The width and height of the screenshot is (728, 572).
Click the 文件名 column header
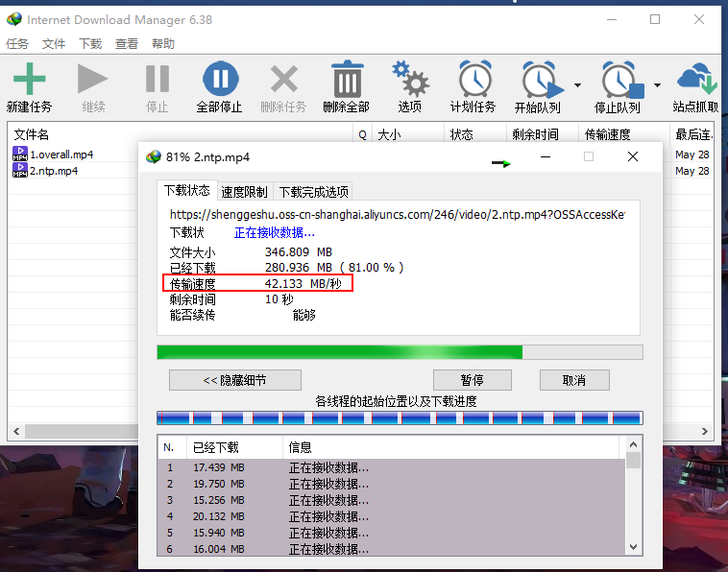(x=182, y=134)
